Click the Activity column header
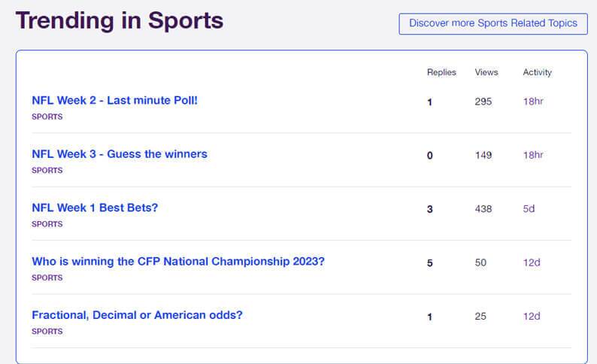The image size is (597, 364). point(537,72)
